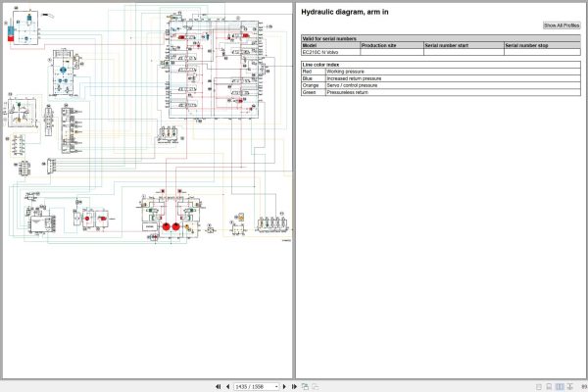Click the 'Production site' column header
Viewport: 588px width, 392px height.
(392, 45)
